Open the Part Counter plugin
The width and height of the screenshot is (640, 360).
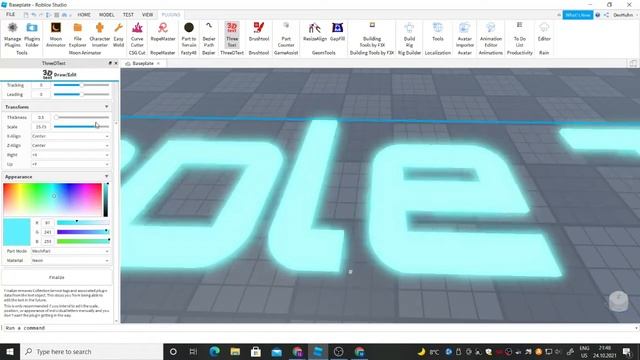tap(286, 34)
